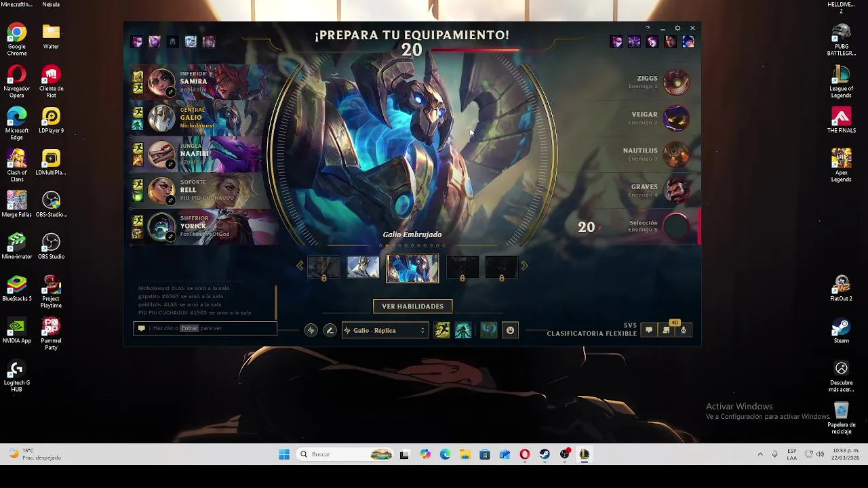Open Merge Fellas desktop shortcut
The height and width of the screenshot is (488, 868).
click(x=17, y=205)
